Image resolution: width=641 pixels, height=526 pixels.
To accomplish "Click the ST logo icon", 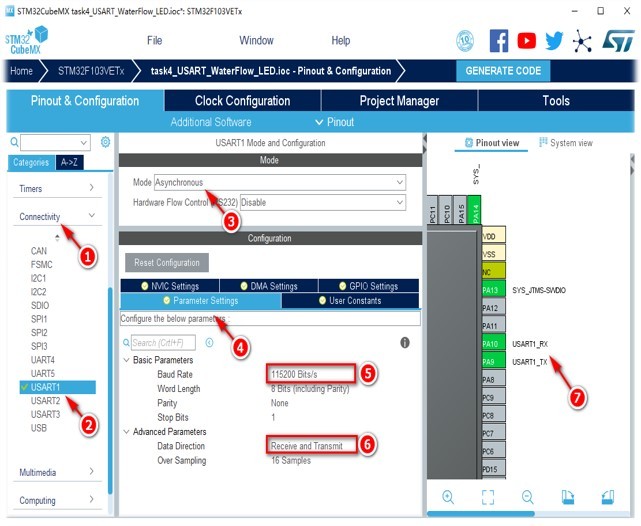I will coord(618,40).
